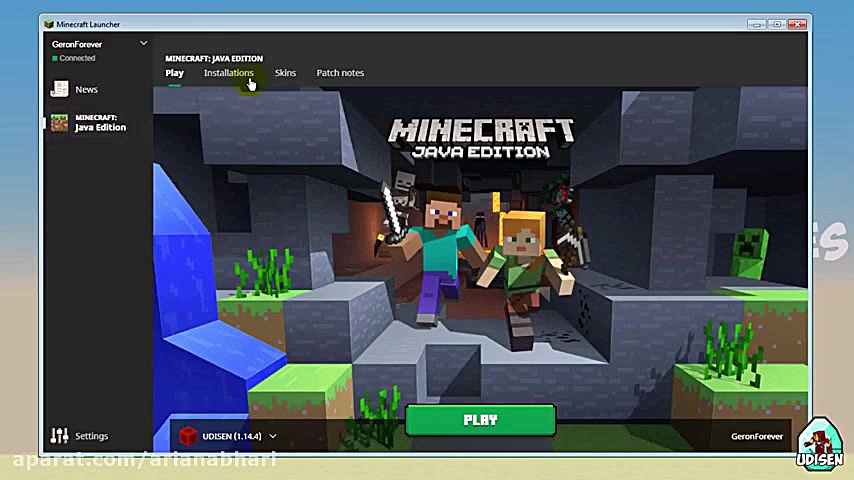Image resolution: width=854 pixels, height=480 pixels.
Task: Click the Minecraft Launcher title bar icon
Action: pos(49,24)
